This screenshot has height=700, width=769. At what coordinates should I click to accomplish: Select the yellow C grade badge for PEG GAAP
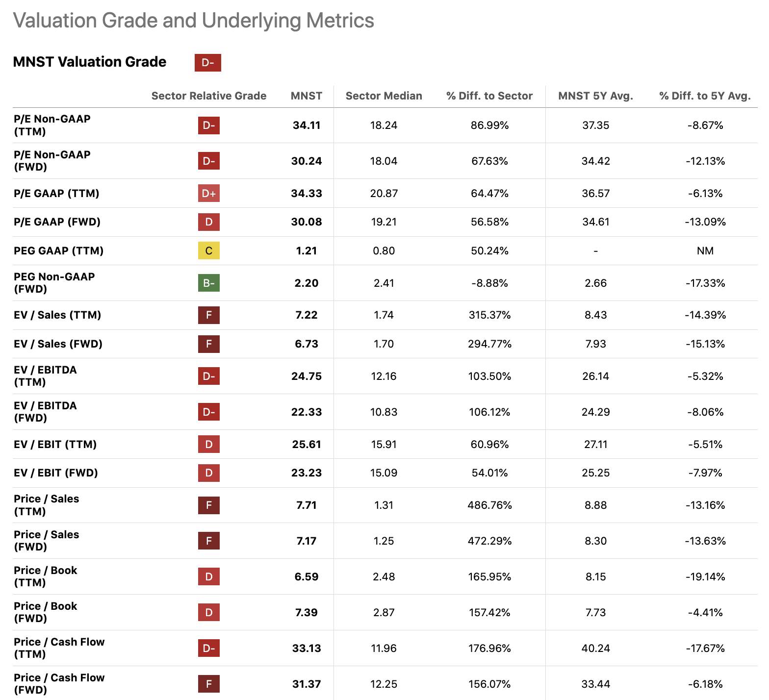tap(208, 251)
